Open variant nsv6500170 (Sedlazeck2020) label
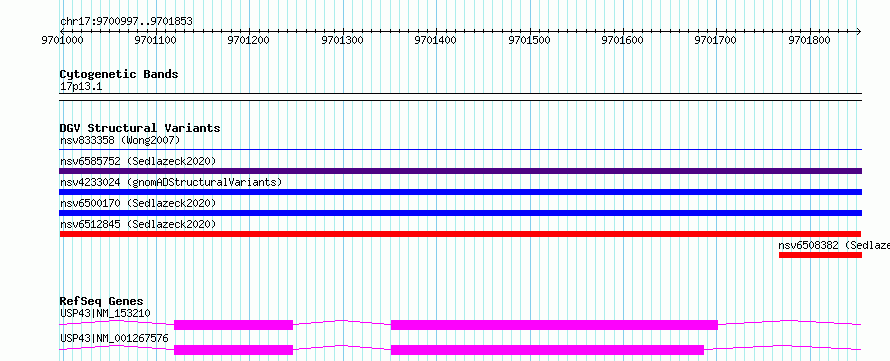The width and height of the screenshot is (890, 361). pyautogui.click(x=138, y=203)
